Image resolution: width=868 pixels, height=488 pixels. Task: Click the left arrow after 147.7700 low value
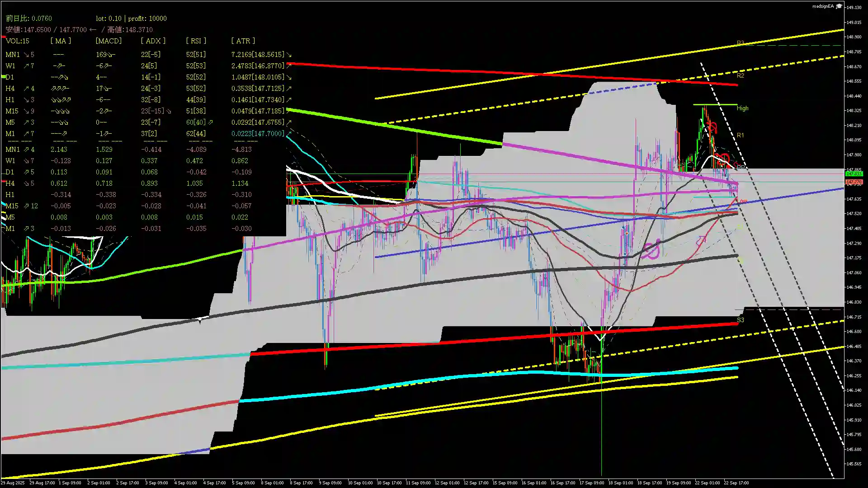click(x=93, y=30)
